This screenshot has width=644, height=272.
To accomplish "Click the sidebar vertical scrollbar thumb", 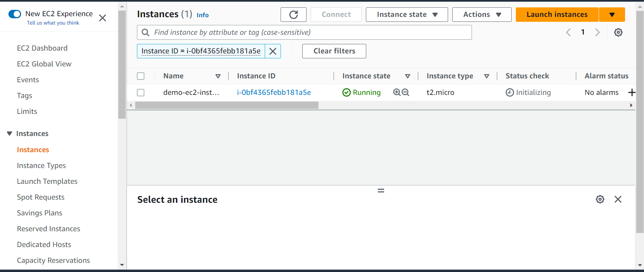I will [122, 65].
